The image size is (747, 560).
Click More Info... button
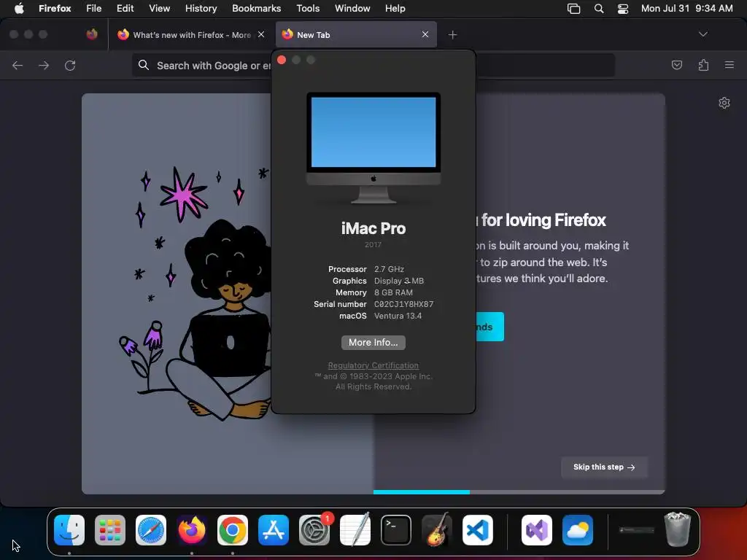click(x=373, y=343)
